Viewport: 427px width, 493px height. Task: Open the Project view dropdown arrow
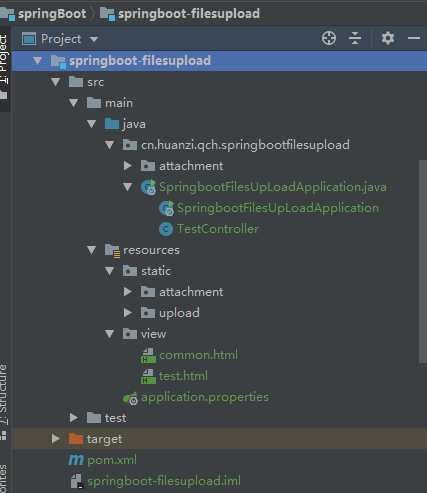coord(94,39)
